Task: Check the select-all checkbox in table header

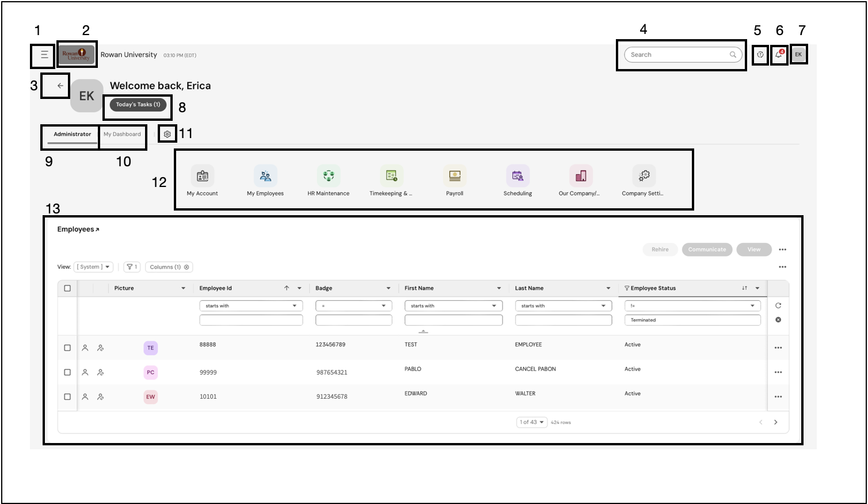Action: 67,288
